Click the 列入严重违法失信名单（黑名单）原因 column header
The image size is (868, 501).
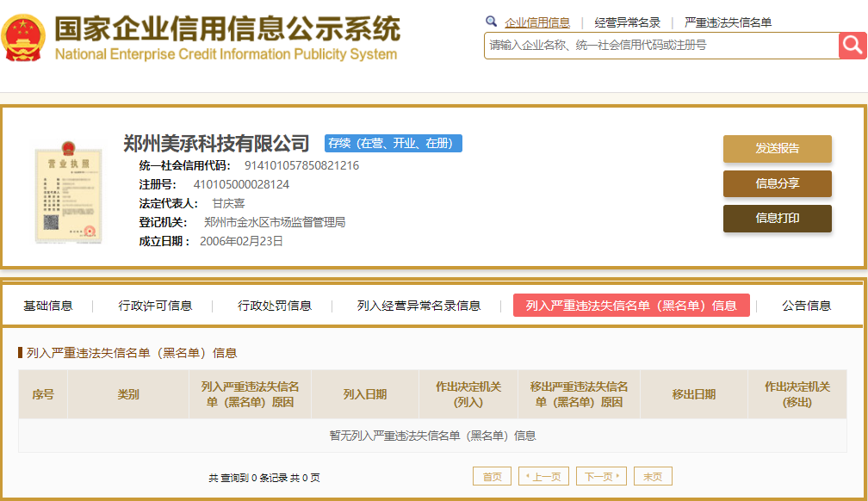[251, 394]
